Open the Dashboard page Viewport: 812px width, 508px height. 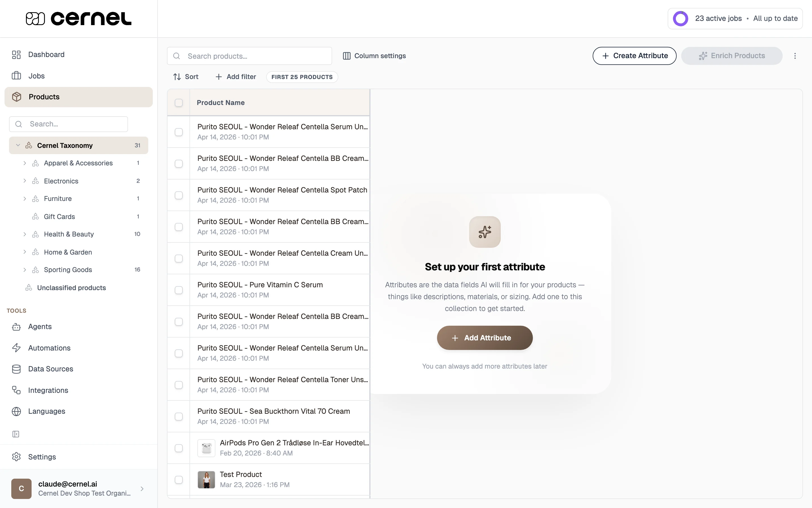coord(78,54)
